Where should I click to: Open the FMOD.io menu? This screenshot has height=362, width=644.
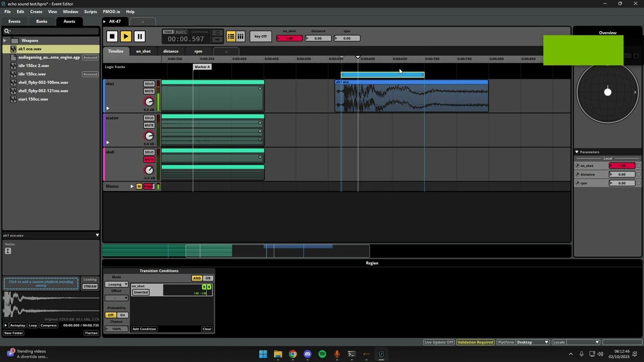tap(111, 12)
